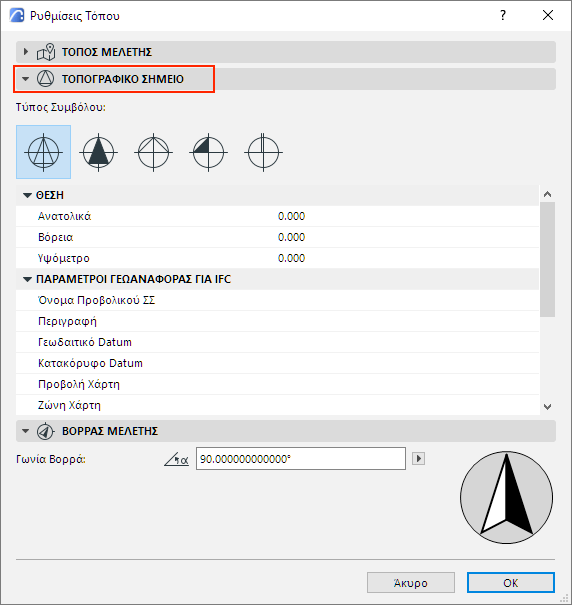Select quarter-filled circle survey symbol type
572x605 pixels.
click(208, 152)
